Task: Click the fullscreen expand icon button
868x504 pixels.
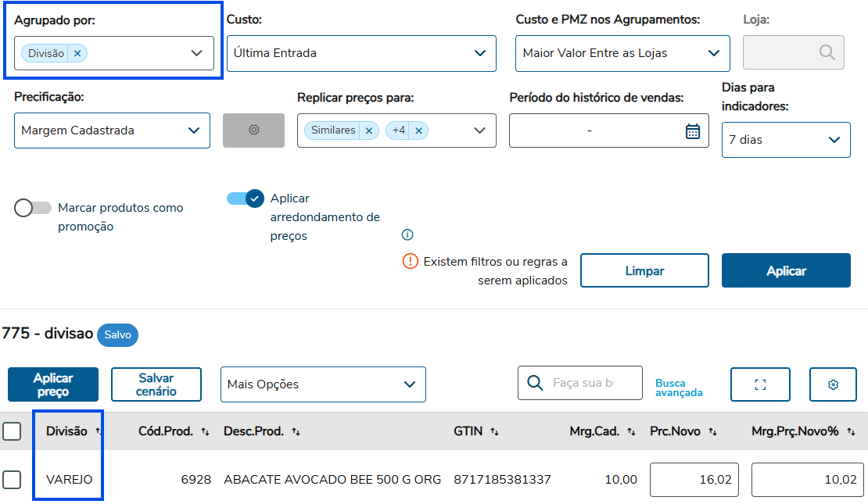Action: 760,384
